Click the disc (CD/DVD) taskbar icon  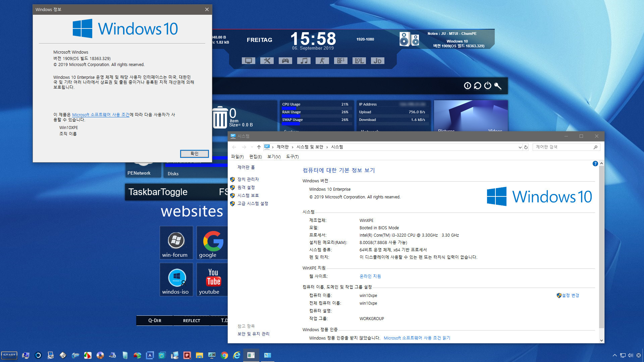point(100,355)
